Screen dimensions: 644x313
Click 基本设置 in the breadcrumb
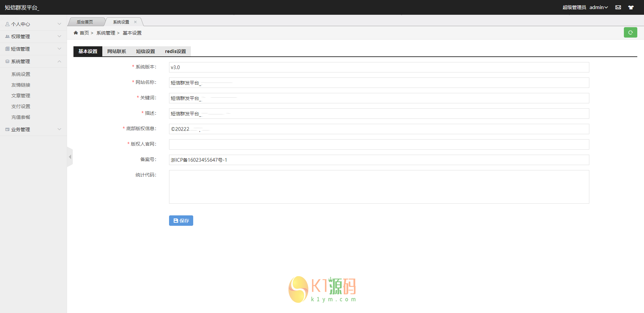click(x=132, y=33)
